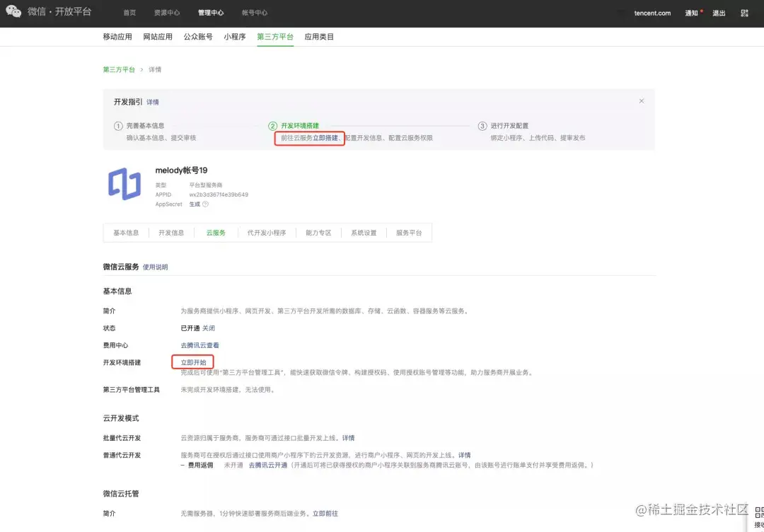Open the QR code icon in header
764x532 pixels.
tap(744, 13)
